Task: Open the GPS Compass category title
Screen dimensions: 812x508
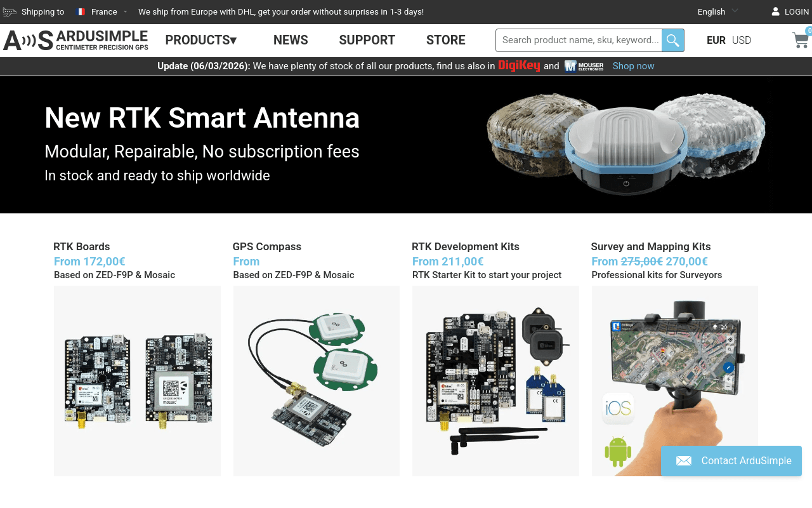Action: 267,246
